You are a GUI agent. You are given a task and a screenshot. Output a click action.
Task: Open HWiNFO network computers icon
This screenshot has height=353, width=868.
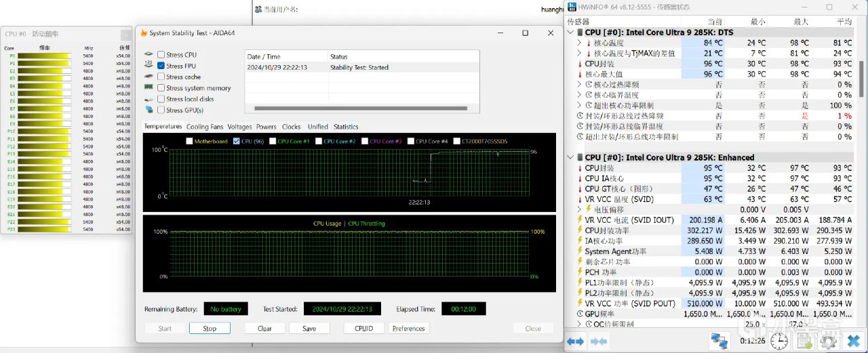pos(719,341)
